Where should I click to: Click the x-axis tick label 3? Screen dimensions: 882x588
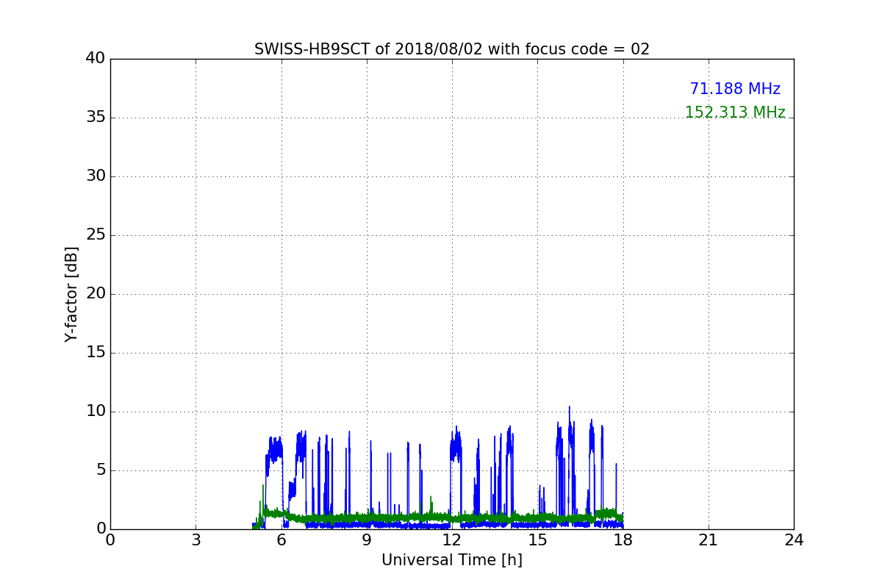pyautogui.click(x=196, y=540)
